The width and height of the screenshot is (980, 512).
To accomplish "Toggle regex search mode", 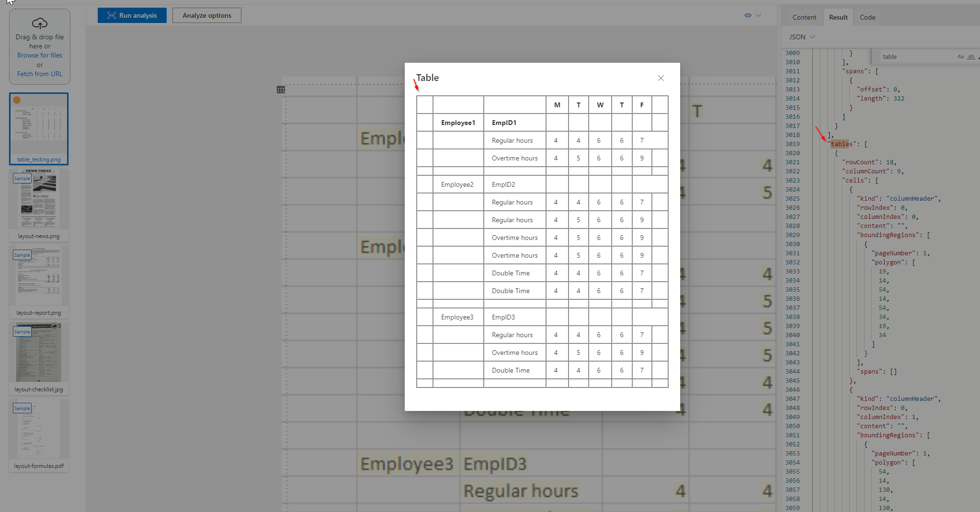I will click(x=979, y=57).
